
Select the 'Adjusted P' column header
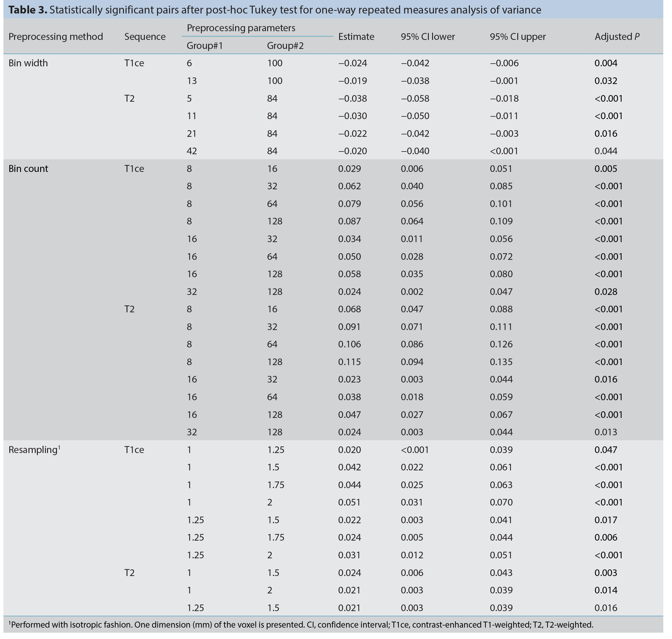(617, 36)
